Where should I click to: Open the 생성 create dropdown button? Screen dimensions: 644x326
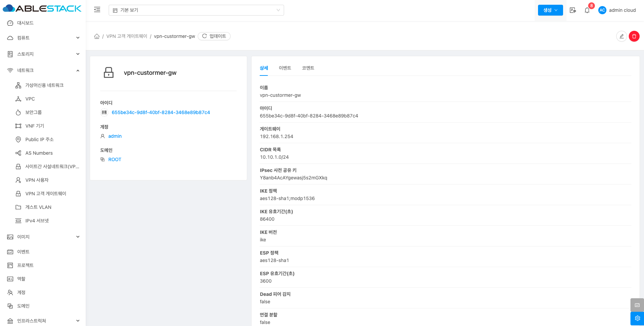[550, 10]
